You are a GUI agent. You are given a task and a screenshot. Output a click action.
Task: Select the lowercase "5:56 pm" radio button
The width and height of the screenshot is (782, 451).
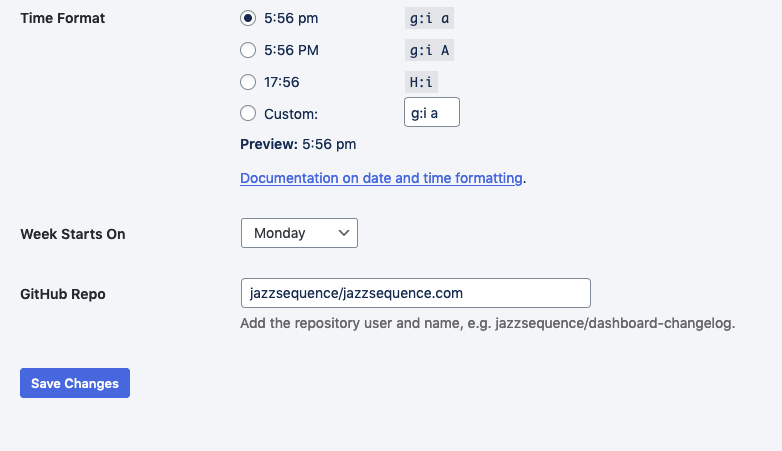pyautogui.click(x=248, y=18)
